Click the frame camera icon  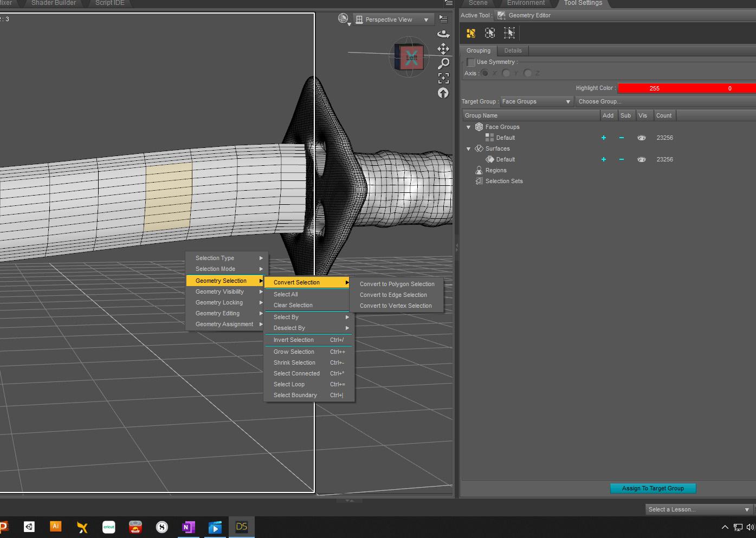(x=443, y=77)
